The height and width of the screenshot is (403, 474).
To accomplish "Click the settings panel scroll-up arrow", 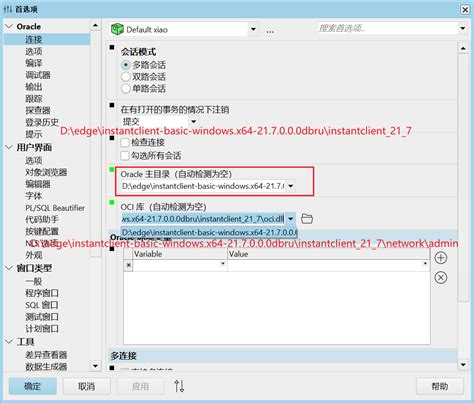I will [x=463, y=49].
